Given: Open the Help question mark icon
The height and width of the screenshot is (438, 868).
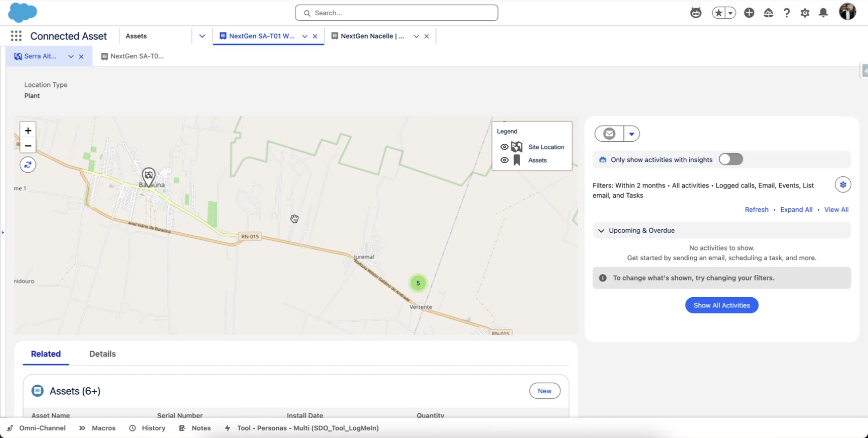Looking at the screenshot, I should [787, 13].
